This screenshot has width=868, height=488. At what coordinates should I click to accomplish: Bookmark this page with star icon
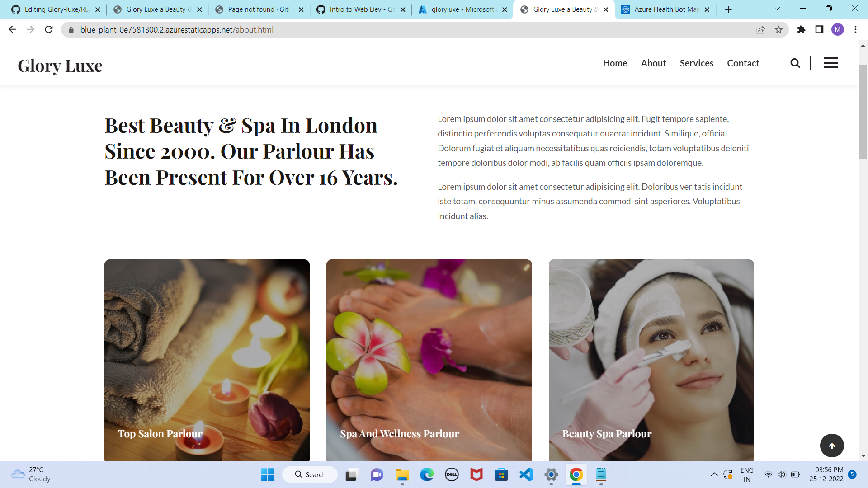(778, 30)
